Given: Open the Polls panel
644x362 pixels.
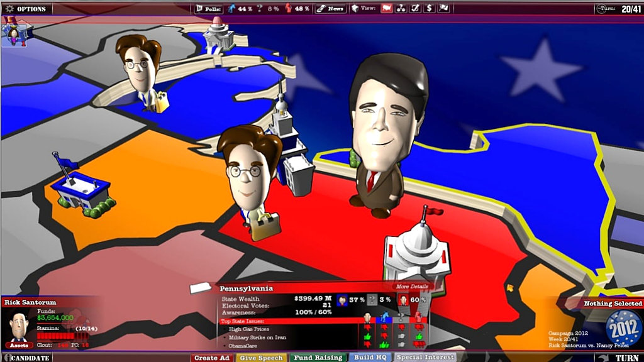Looking at the screenshot, I should click(209, 9).
